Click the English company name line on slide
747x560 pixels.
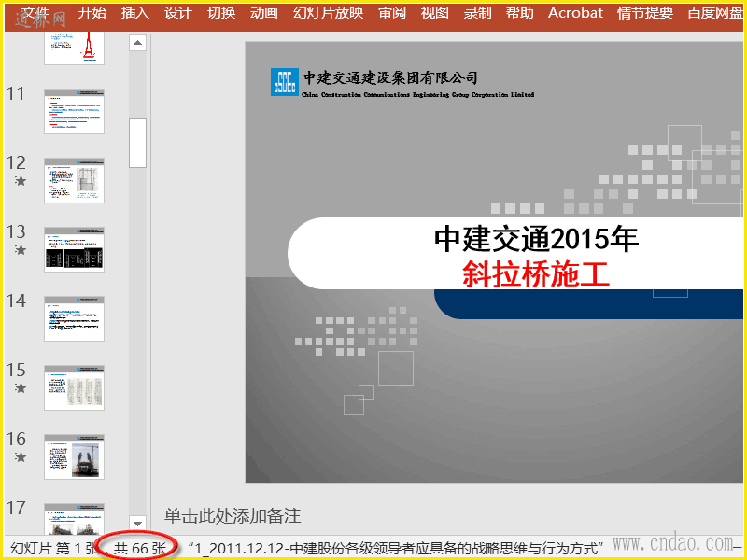tap(417, 95)
